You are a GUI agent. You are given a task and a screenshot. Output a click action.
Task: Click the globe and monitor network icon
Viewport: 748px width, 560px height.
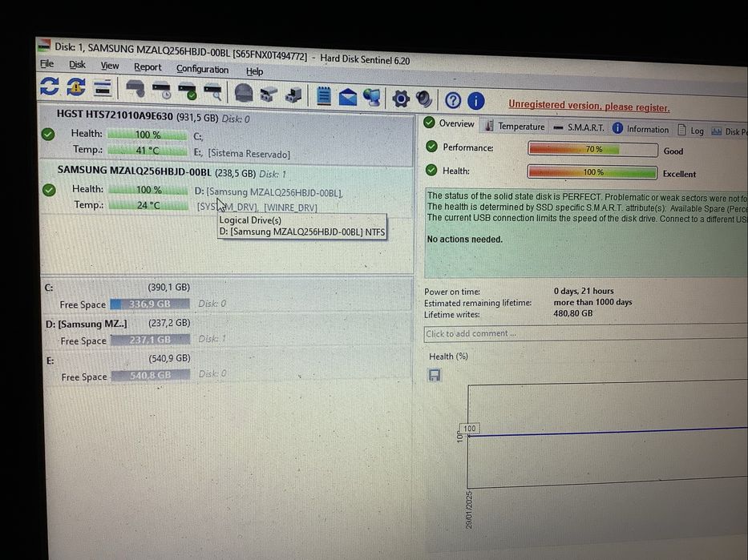pos(372,97)
